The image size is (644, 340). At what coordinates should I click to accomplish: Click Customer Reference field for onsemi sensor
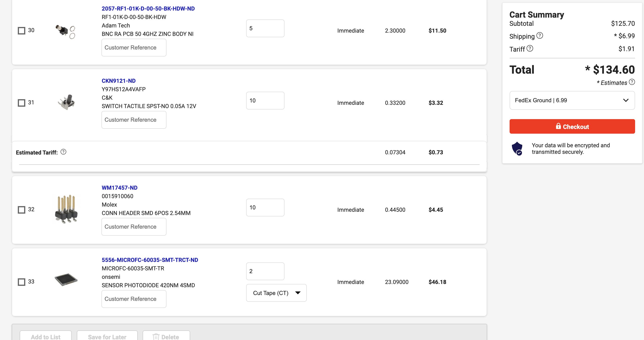point(134,299)
